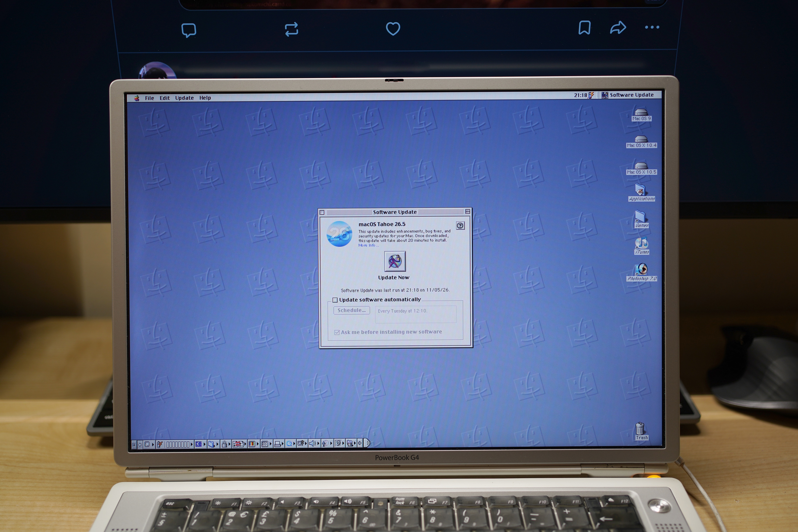The width and height of the screenshot is (798, 532).
Task: Click the padlock Keychain strip icon
Action: click(224, 444)
